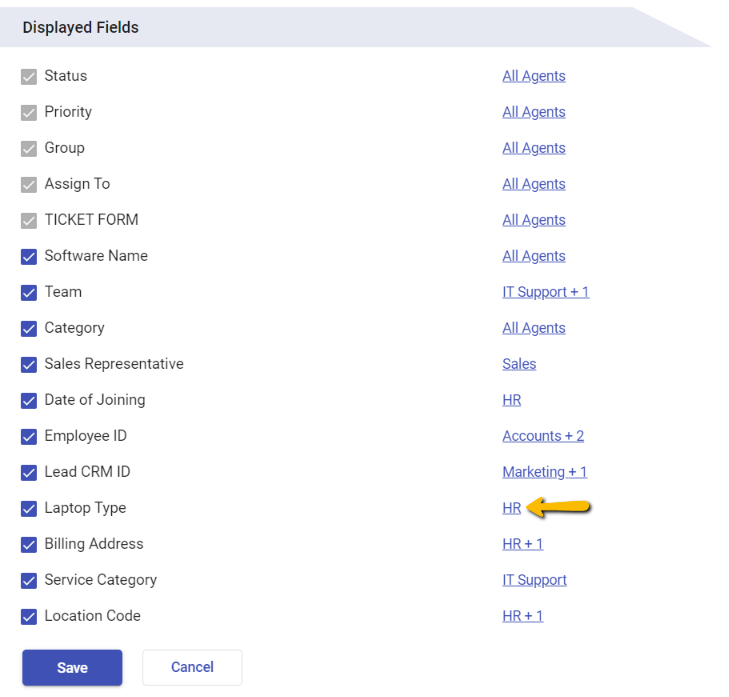Select the Category field label
Screen dimensions: 729x697
tap(74, 328)
